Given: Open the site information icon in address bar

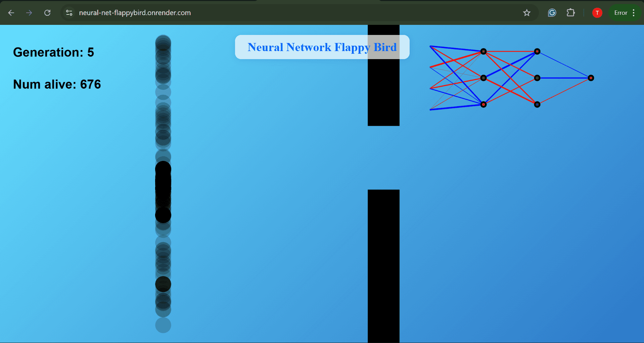Looking at the screenshot, I should pyautogui.click(x=69, y=13).
